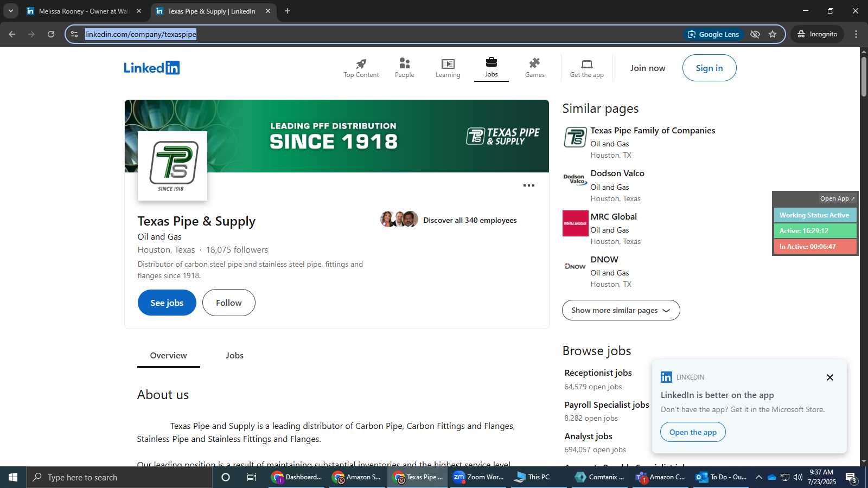Open Chrome three-dot menu

tap(856, 34)
